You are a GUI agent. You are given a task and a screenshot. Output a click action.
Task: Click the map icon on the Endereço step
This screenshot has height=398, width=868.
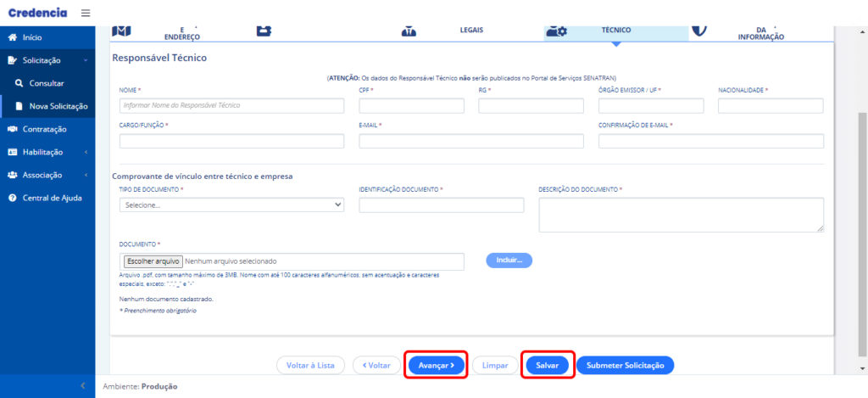[x=121, y=31]
